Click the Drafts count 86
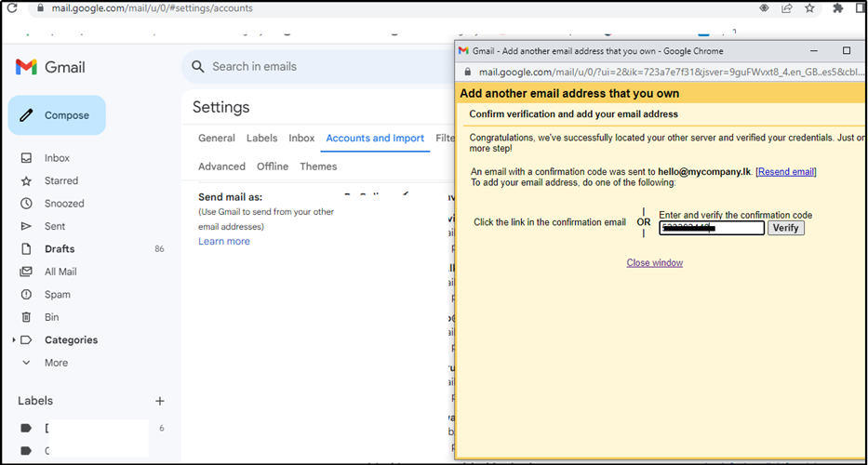The image size is (868, 465). pyautogui.click(x=159, y=249)
